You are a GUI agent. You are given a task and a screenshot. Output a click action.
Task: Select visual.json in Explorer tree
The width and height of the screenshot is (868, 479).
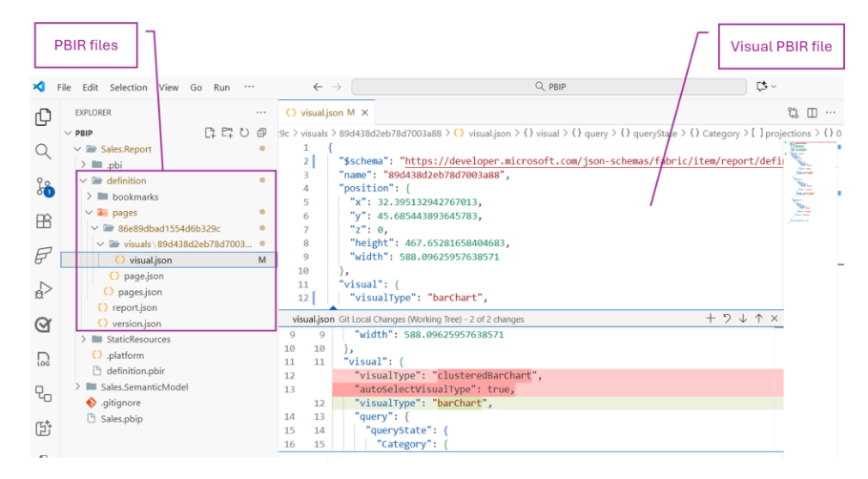[168, 260]
